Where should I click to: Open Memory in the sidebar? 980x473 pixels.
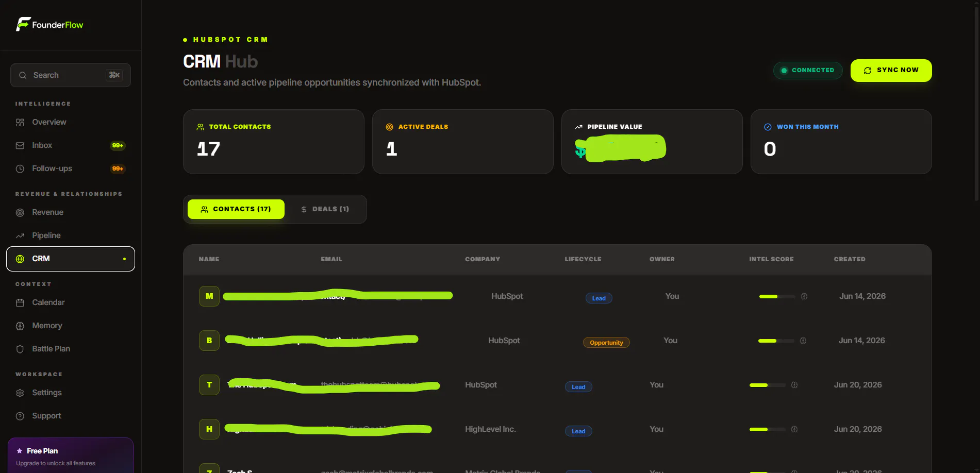71,326
